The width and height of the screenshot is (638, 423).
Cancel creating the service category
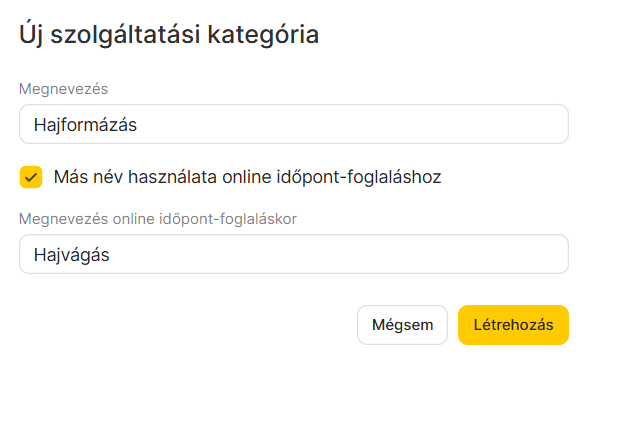coord(402,325)
